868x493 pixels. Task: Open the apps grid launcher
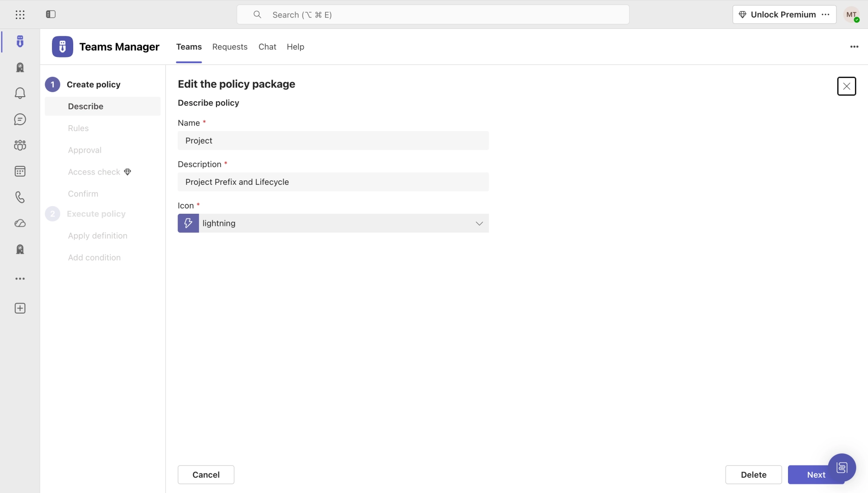(20, 15)
